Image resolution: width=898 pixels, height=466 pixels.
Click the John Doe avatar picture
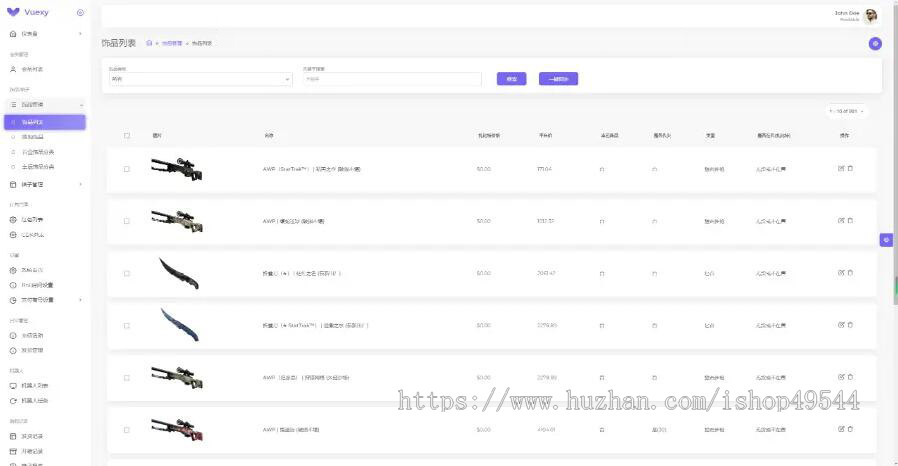click(871, 16)
